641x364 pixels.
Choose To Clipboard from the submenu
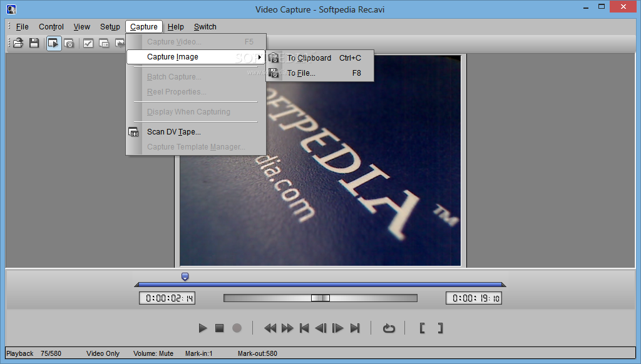click(320, 58)
